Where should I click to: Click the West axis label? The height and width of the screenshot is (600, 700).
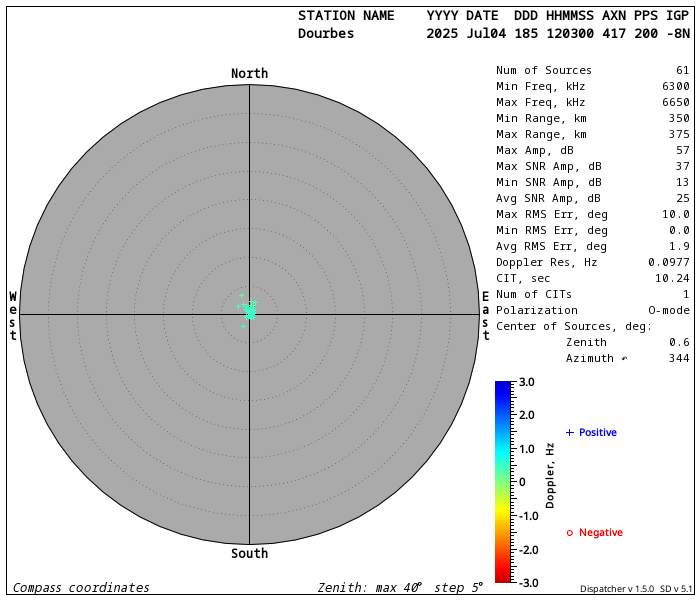coord(13,315)
